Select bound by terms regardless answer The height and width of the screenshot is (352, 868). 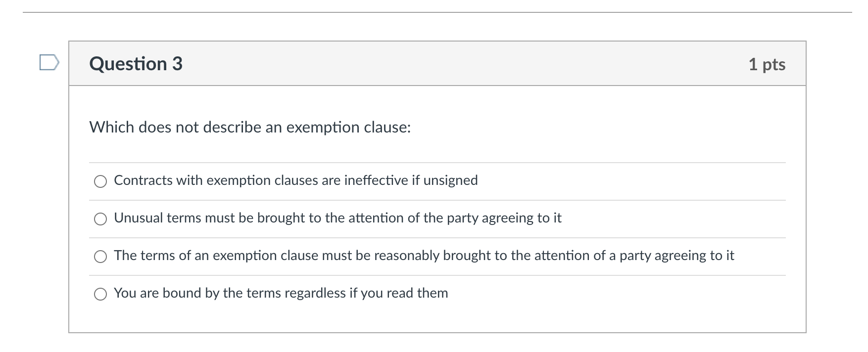pos(100,294)
